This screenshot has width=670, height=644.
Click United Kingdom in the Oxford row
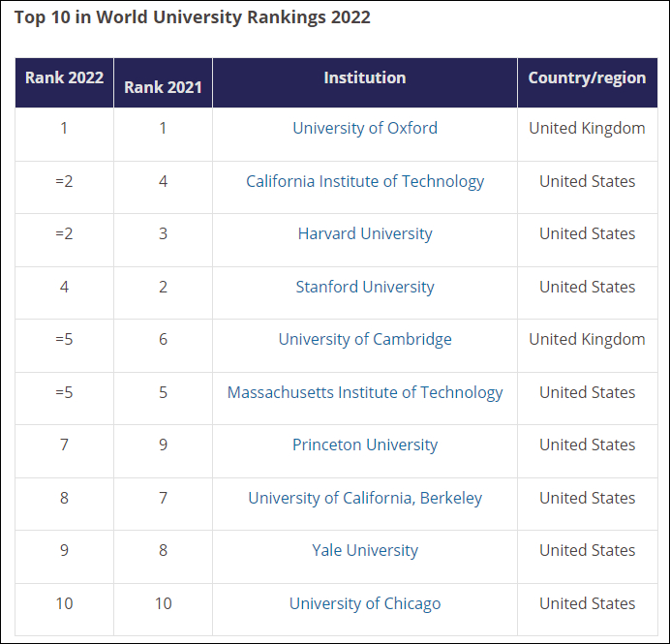point(587,128)
